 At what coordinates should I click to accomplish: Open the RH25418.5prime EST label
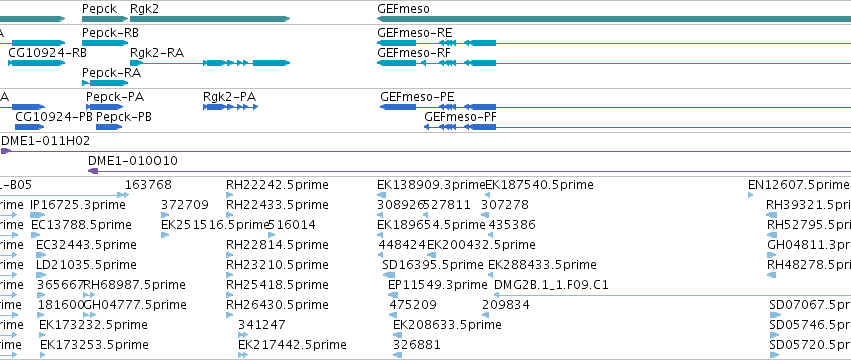point(277,285)
